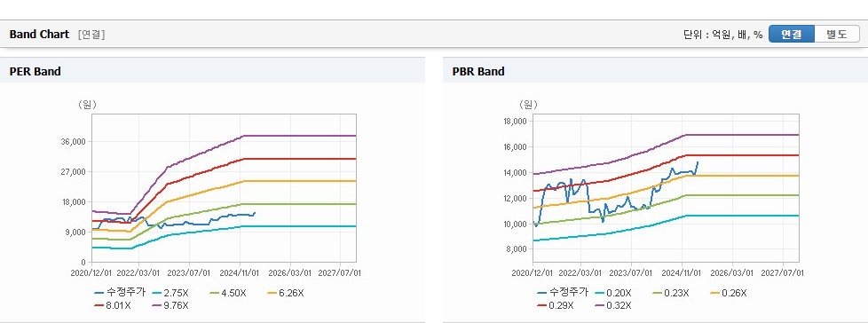Select the 연결 toggle button
The width and height of the screenshot is (868, 323).
[792, 35]
